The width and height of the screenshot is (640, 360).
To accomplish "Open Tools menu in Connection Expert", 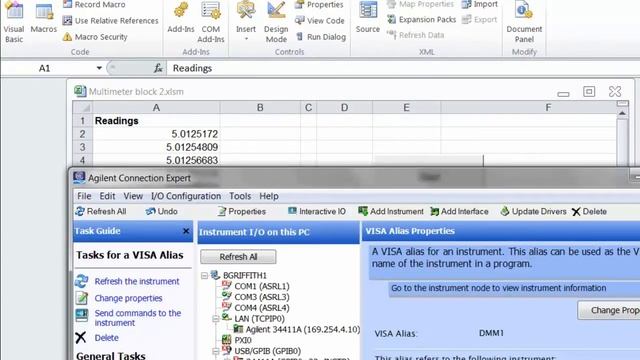I will [x=240, y=196].
